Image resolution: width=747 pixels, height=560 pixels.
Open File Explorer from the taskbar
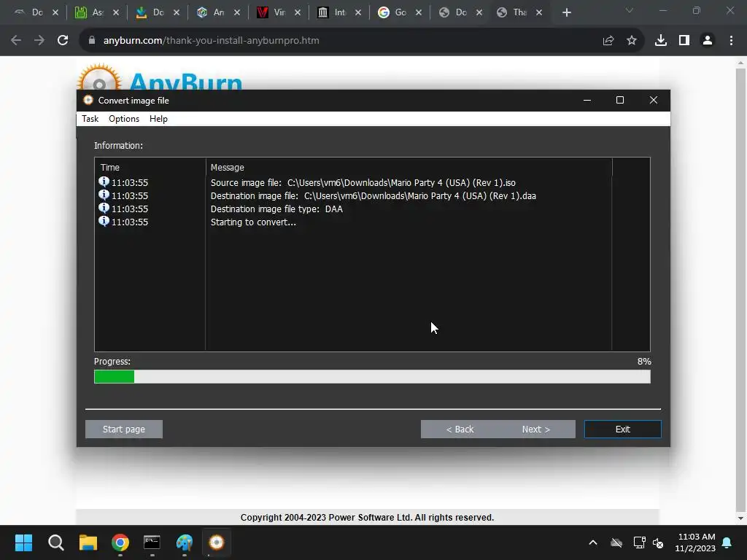click(x=88, y=542)
